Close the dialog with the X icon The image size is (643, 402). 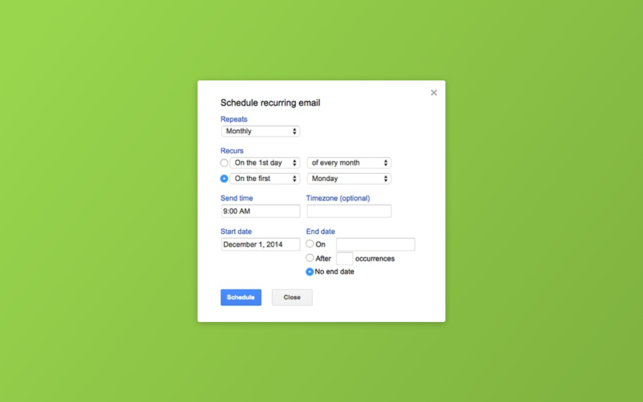tap(433, 93)
